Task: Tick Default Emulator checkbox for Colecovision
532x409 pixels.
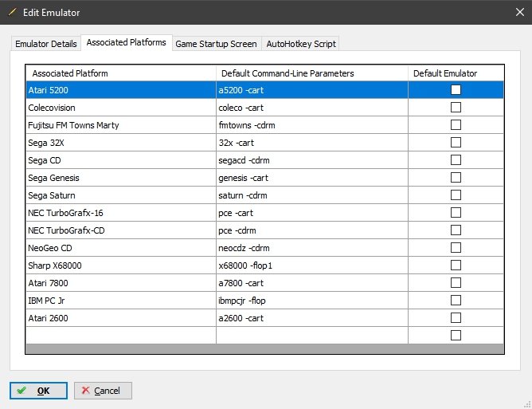Action: (x=456, y=108)
